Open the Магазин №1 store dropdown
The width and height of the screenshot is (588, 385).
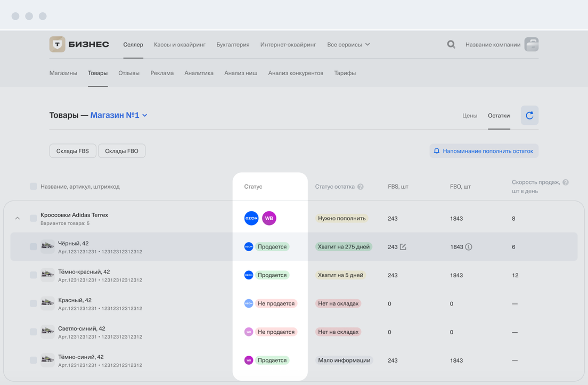[x=119, y=115]
